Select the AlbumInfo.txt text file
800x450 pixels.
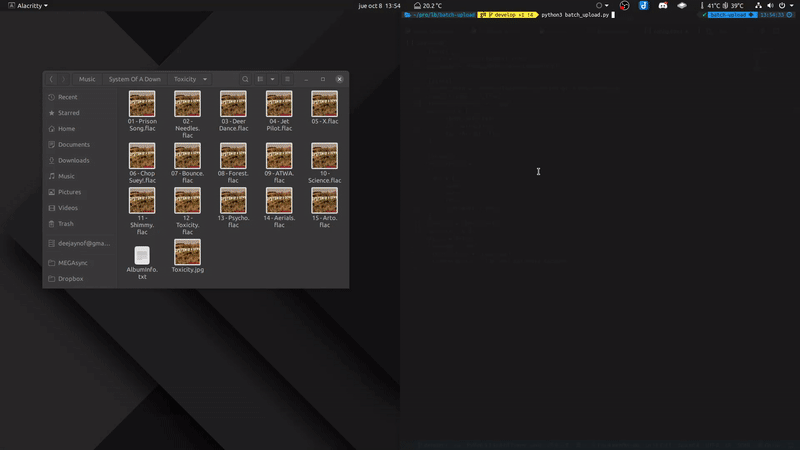tap(142, 262)
